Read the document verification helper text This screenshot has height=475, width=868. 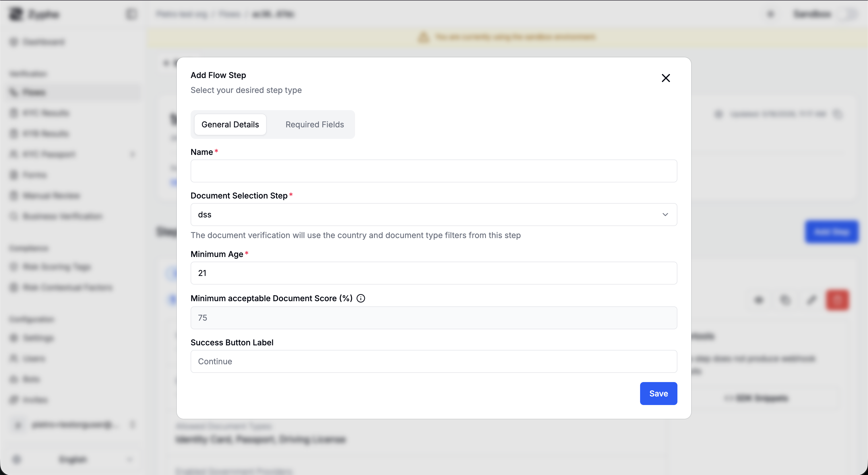(355, 235)
